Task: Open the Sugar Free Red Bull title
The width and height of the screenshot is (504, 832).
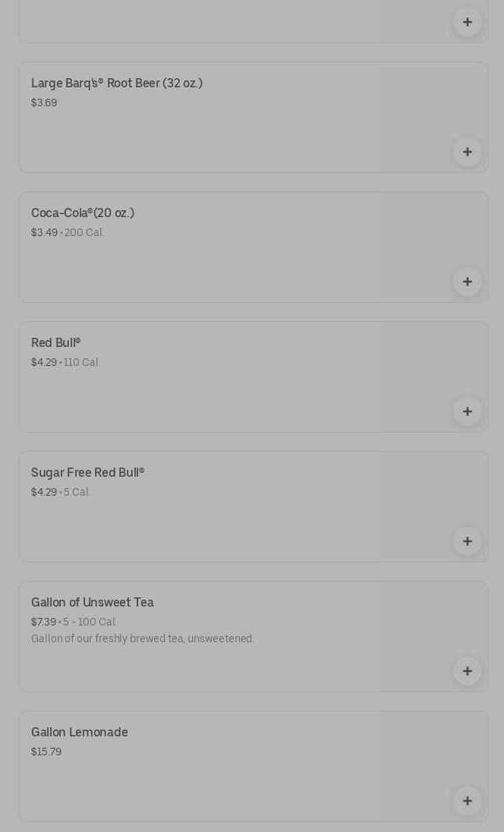Action: [87, 473]
